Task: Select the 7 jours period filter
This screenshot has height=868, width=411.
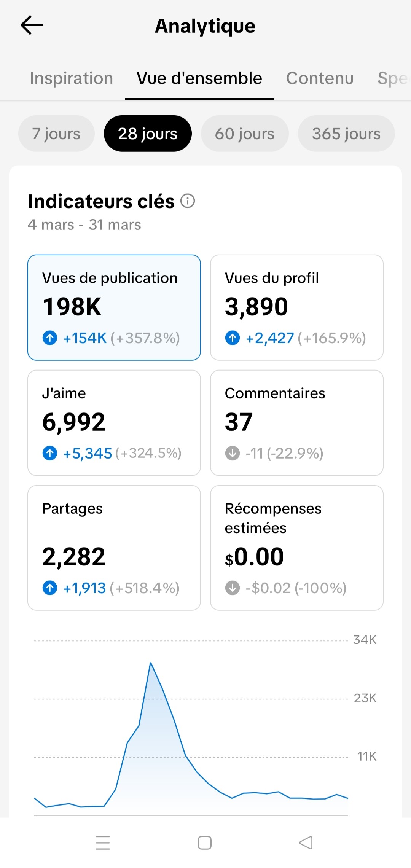Action: pos(56,134)
